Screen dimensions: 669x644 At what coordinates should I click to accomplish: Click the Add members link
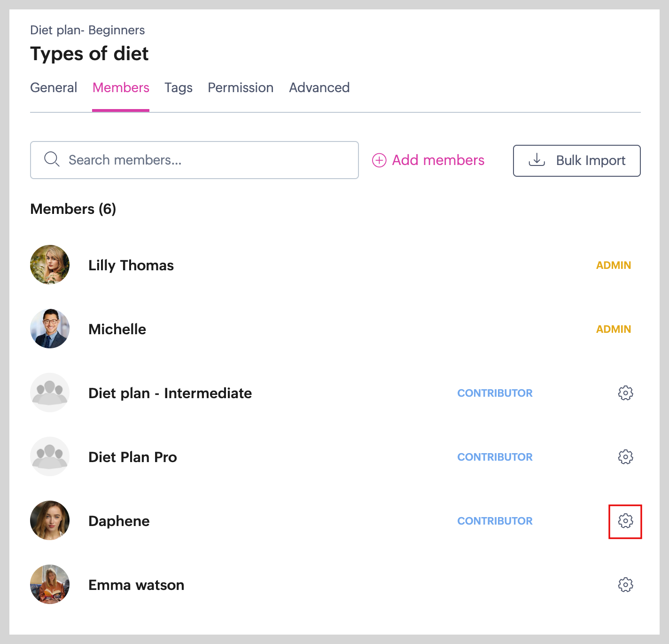click(x=438, y=160)
